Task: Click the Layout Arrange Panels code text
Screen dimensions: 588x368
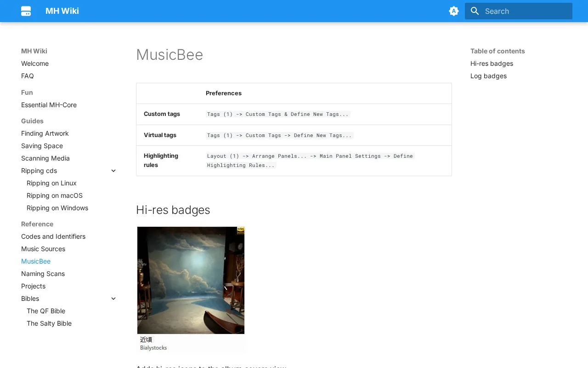Action: [310, 161]
